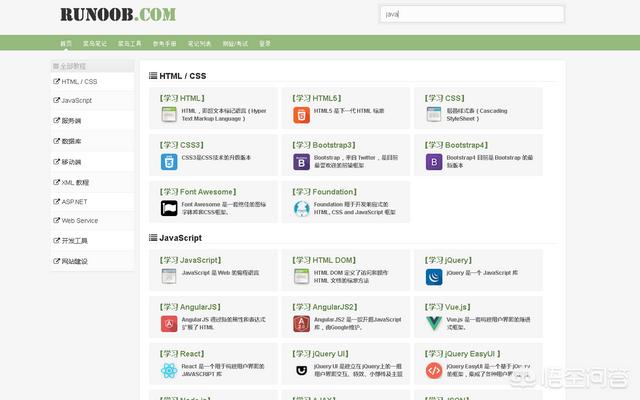Open the 【学习 Foundation】 title link

coord(324,191)
